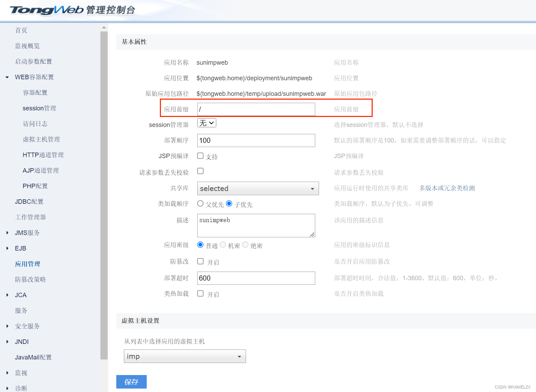Choose 机密 application security level
The width and height of the screenshot is (536, 392).
click(223, 245)
